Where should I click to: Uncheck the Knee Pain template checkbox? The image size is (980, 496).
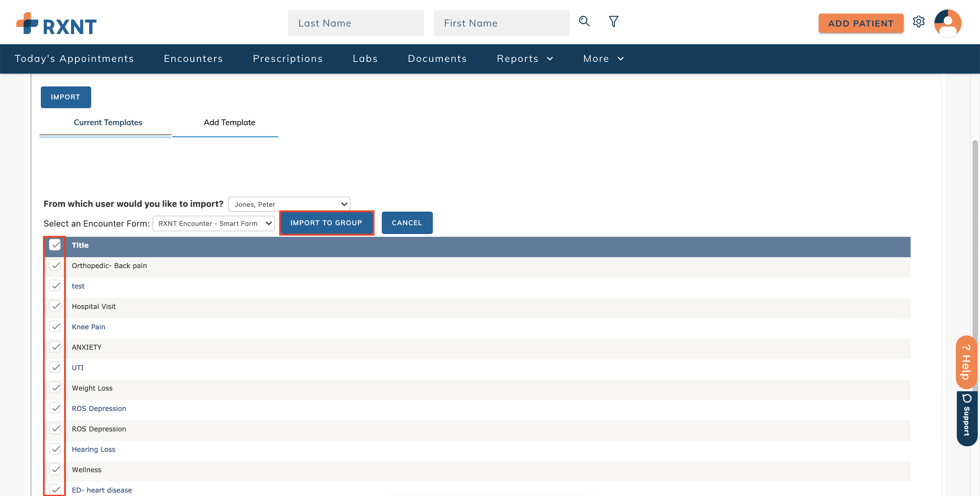[x=55, y=326]
